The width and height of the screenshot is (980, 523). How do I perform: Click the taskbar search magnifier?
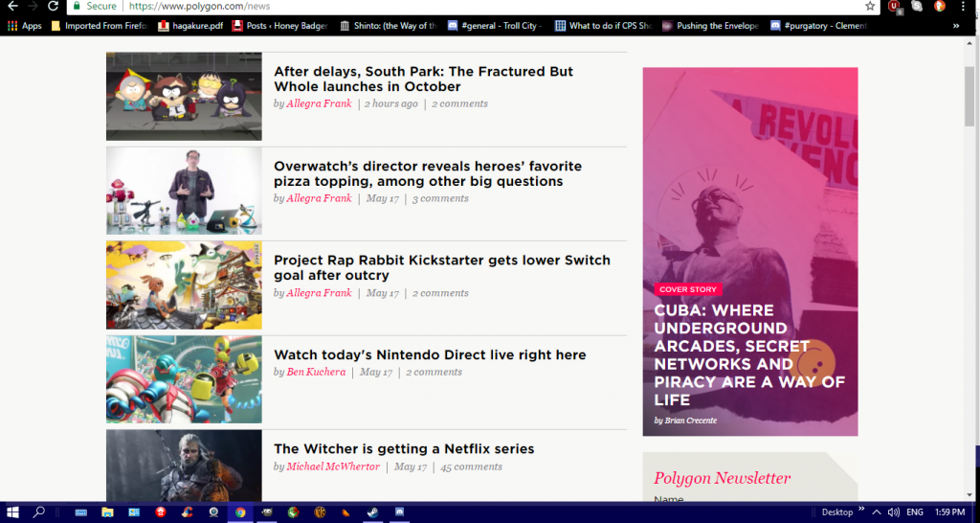click(x=38, y=512)
